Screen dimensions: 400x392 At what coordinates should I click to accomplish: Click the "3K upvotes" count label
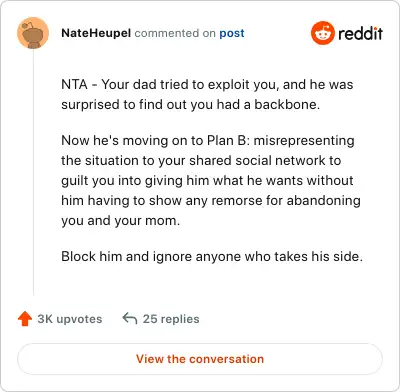click(70, 319)
